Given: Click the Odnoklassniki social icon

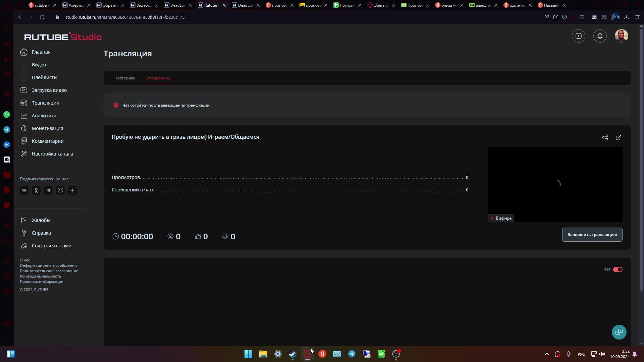Looking at the screenshot, I should (x=36, y=190).
